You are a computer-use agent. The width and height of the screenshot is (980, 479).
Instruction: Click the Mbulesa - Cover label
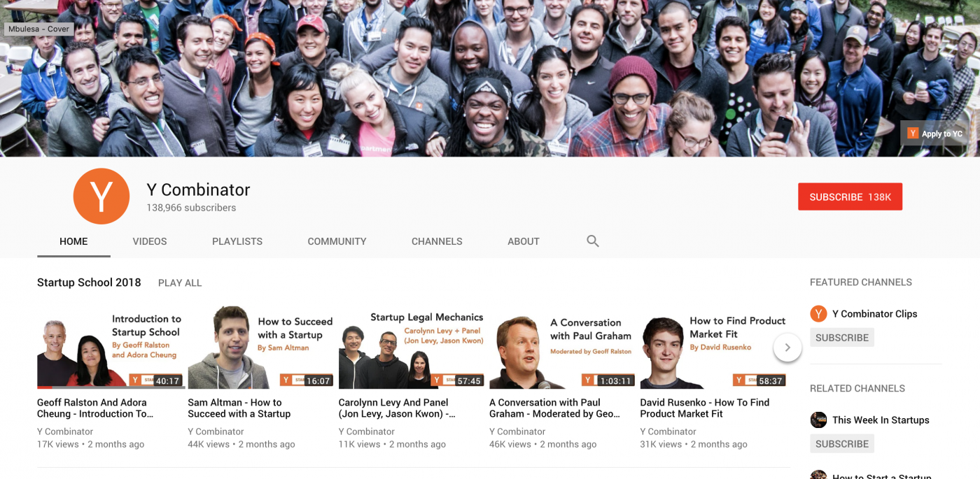[x=38, y=29]
